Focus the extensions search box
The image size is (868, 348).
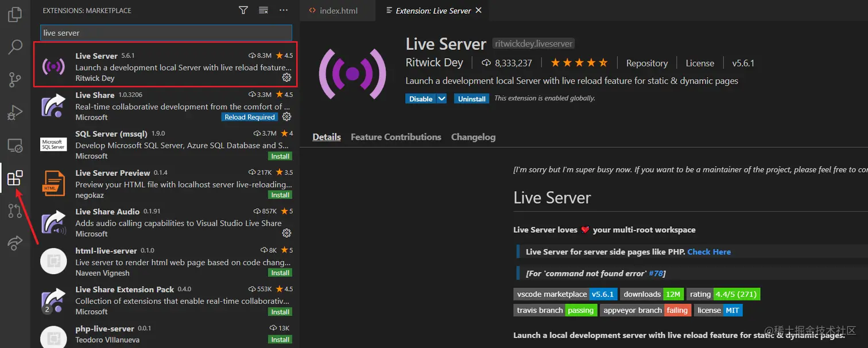click(166, 33)
